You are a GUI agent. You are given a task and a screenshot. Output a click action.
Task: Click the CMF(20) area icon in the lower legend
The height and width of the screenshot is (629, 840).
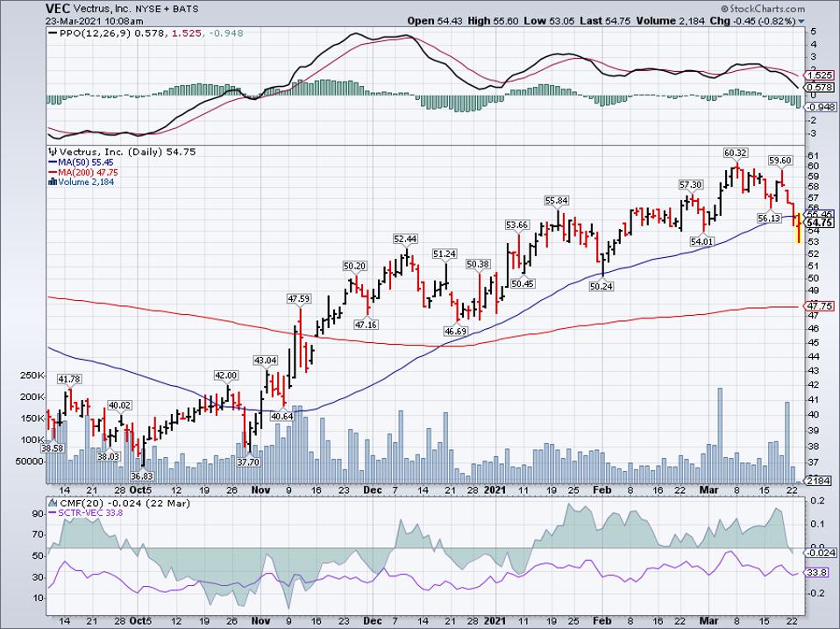click(x=53, y=503)
